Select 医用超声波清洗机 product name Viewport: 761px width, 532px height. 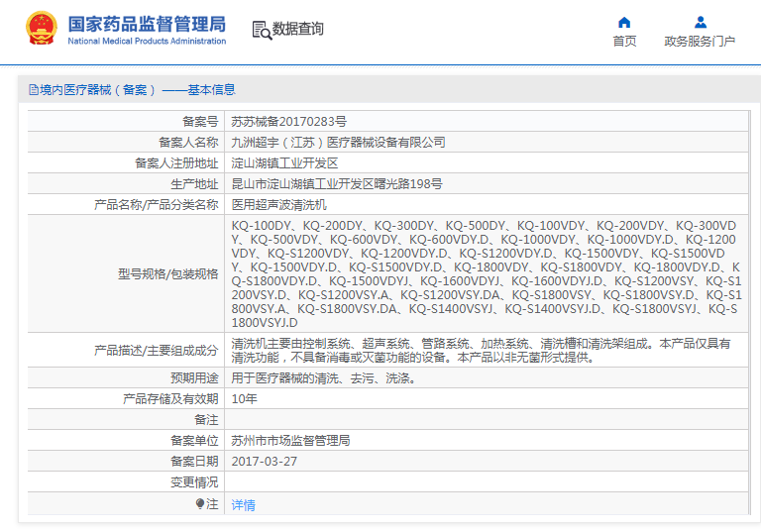pos(278,205)
